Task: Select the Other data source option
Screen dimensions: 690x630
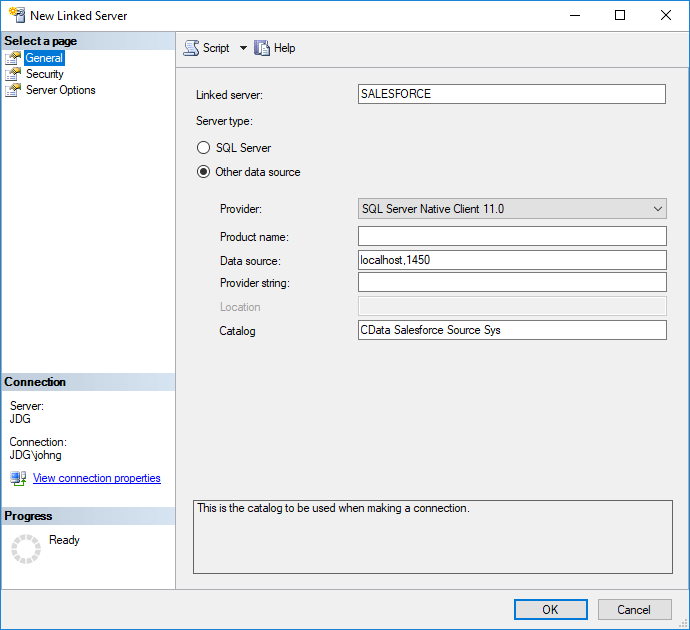Action: tap(203, 172)
